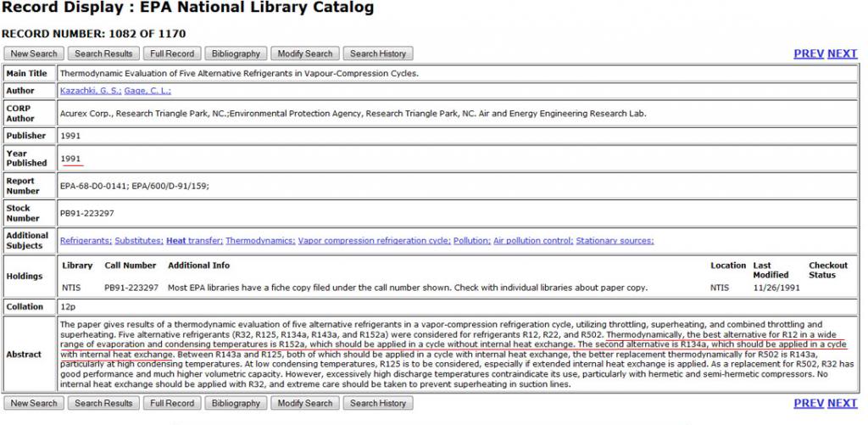Click the bottom Search History button

[x=378, y=404]
